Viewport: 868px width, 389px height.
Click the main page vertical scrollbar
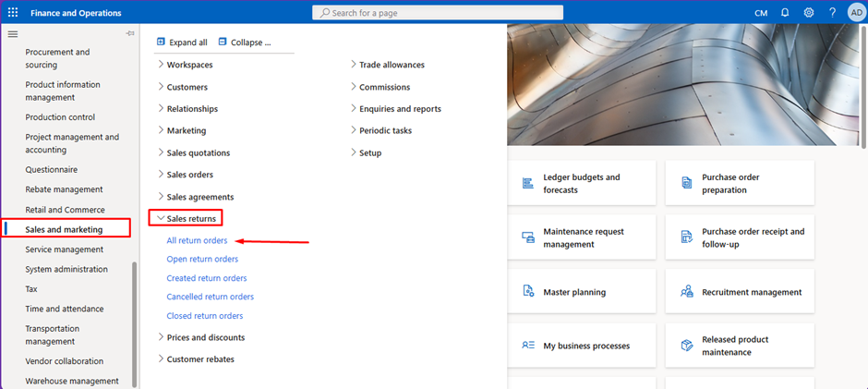864,87
